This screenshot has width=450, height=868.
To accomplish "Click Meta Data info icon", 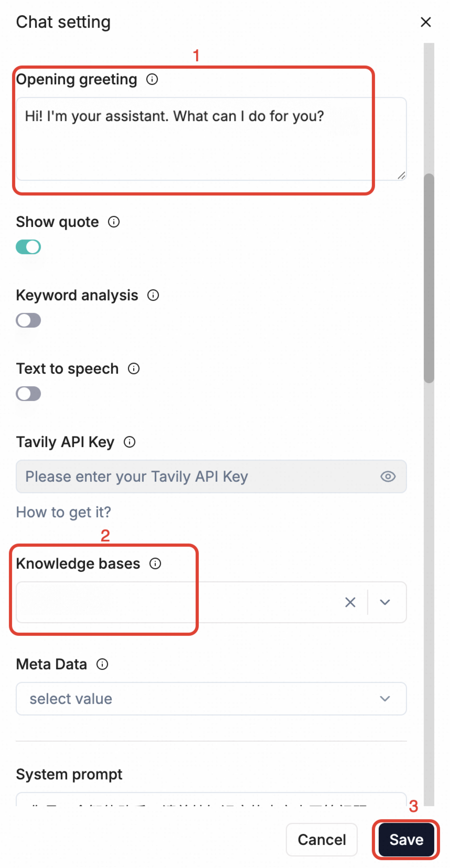I will click(x=102, y=664).
